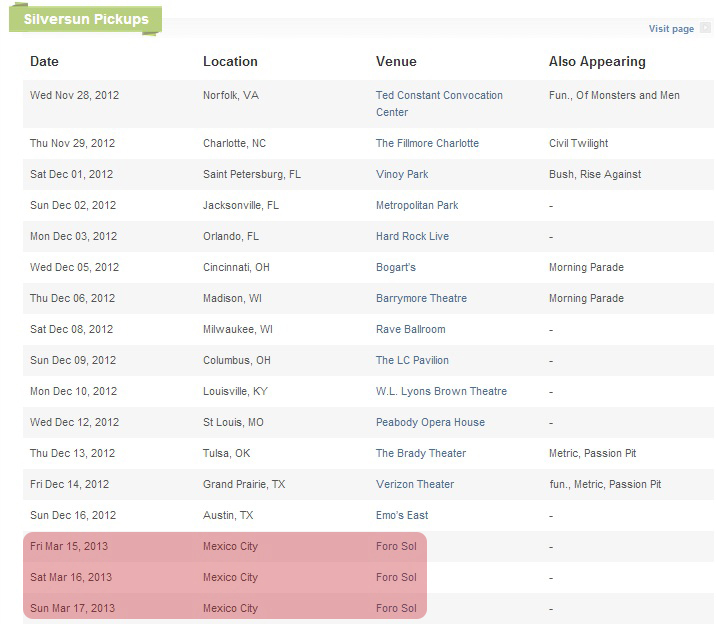Open the Emo's East venue link
The width and height of the screenshot is (716, 624).
pyautogui.click(x=402, y=515)
